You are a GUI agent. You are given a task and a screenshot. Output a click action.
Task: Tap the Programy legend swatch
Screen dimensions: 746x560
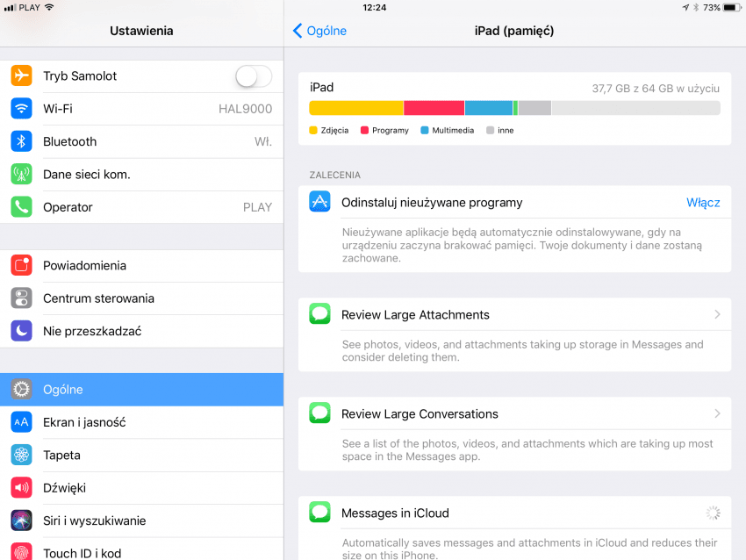[x=364, y=131]
